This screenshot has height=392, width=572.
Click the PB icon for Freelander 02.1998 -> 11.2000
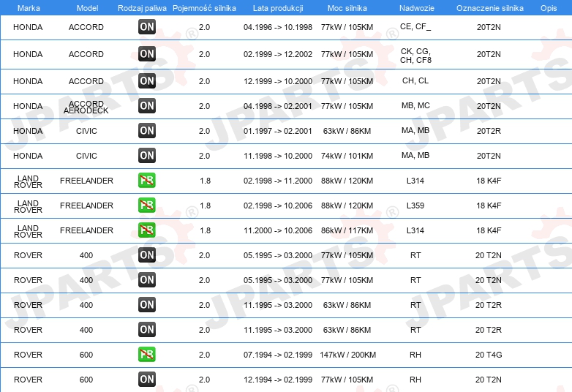click(x=147, y=180)
